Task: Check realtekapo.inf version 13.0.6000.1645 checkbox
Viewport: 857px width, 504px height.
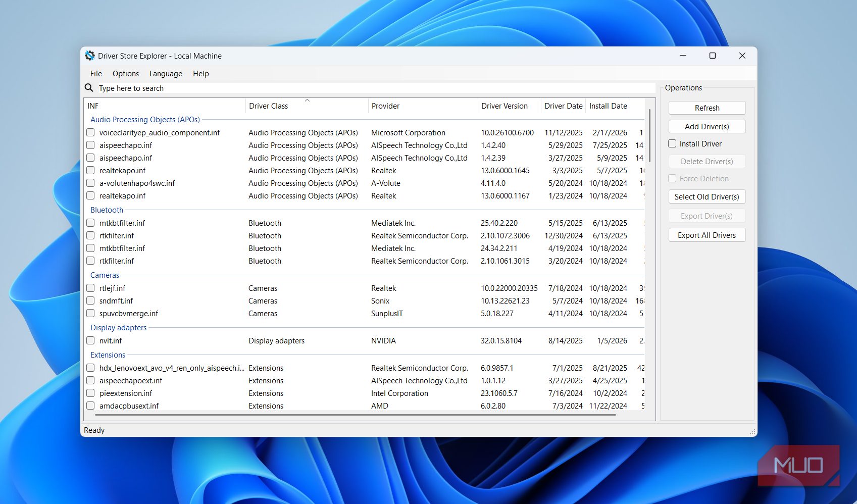Action: pos(90,170)
